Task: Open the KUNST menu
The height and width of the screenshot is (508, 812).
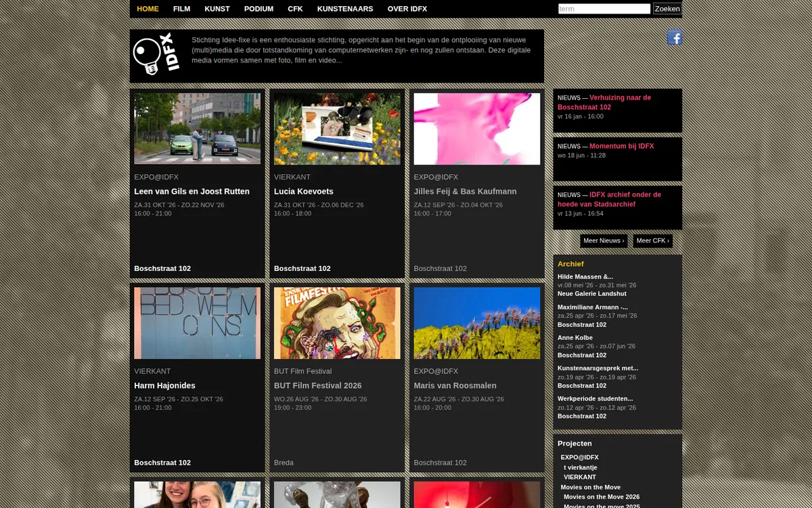Action: tap(217, 9)
